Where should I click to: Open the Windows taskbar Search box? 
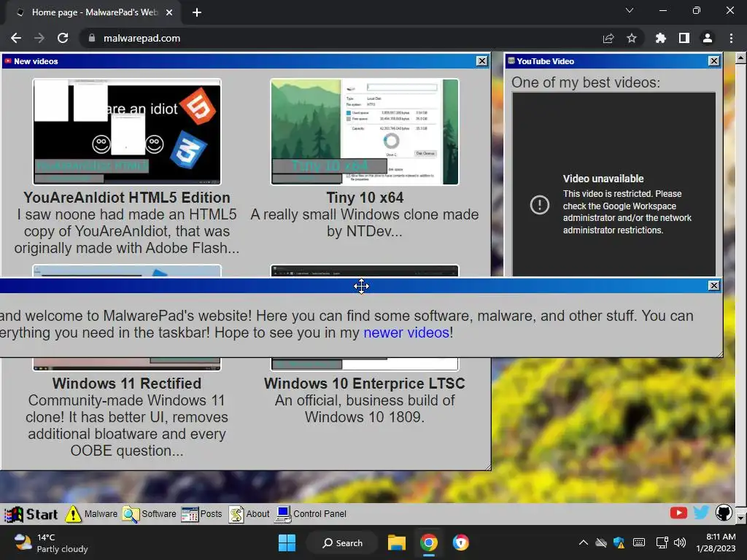tap(342, 542)
